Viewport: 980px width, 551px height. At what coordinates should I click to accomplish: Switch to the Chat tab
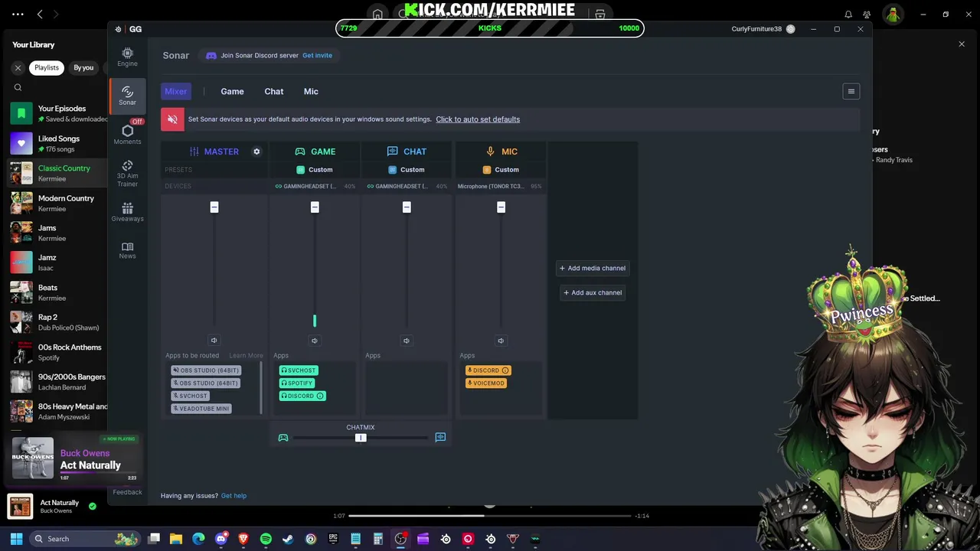[274, 91]
